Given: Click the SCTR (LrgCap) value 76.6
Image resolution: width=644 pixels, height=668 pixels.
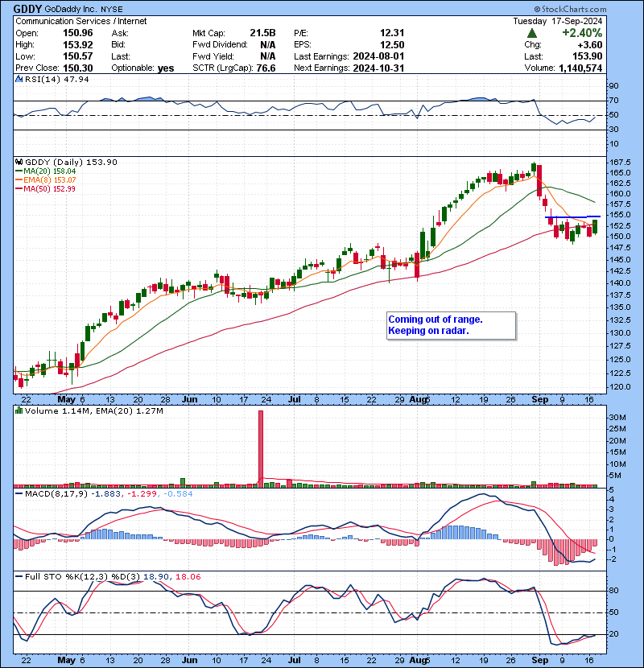Looking at the screenshot, I should click(x=266, y=68).
